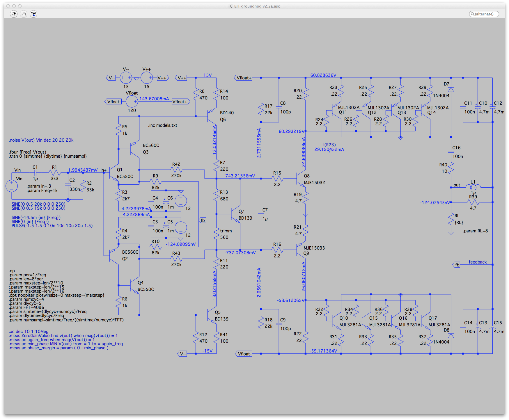Image resolution: width=509 pixels, height=420 pixels.
Task: Halt the simulation with the hand icon
Action: click(24, 14)
